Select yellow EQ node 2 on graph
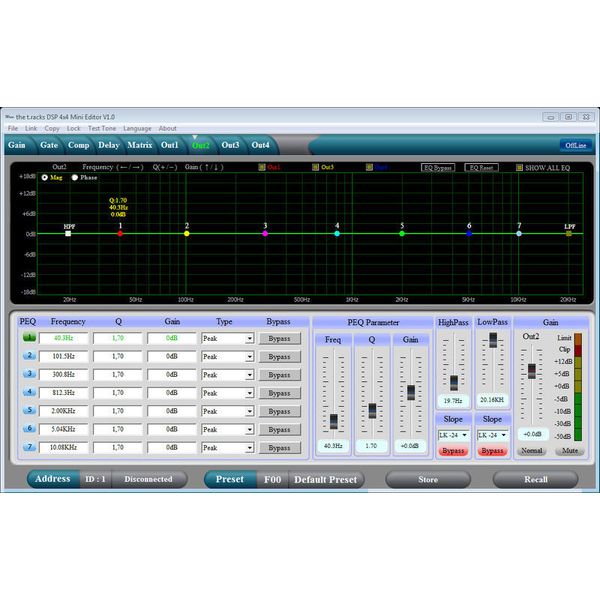This screenshot has height=600, width=600. point(187,233)
